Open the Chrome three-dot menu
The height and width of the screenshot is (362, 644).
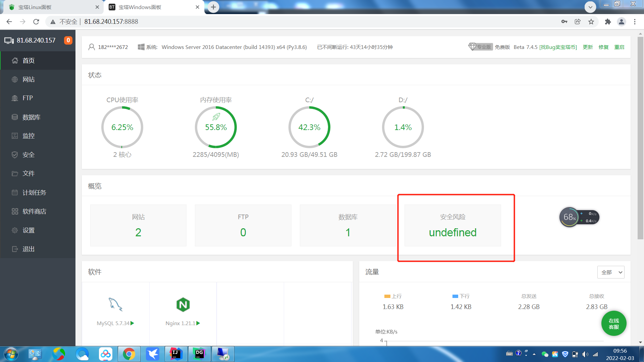[635, 21]
